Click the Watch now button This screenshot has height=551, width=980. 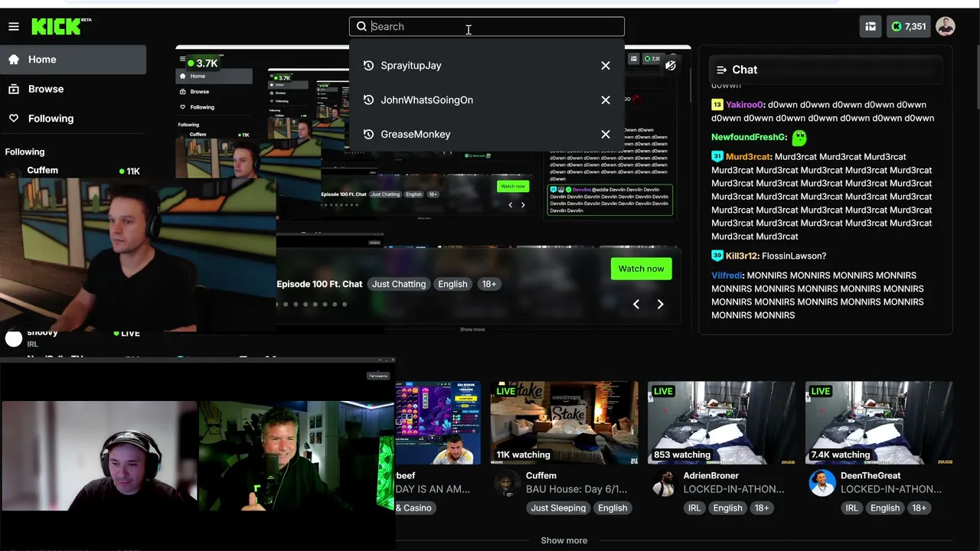642,269
